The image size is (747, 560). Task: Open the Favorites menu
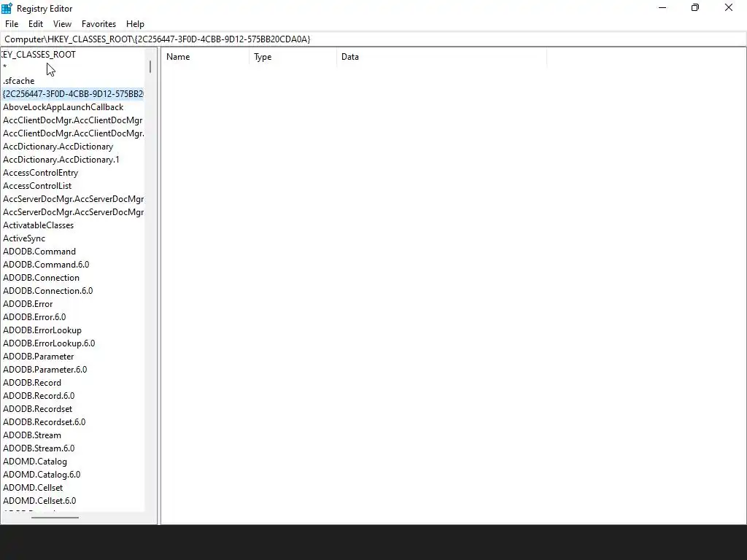point(98,24)
